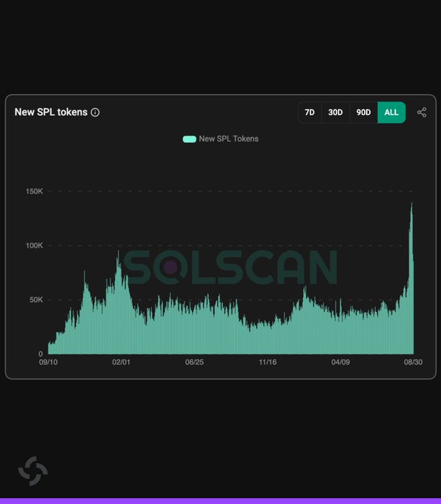The height and width of the screenshot is (504, 441).
Task: Click the 08/30 x-axis date label
Action: 413,362
